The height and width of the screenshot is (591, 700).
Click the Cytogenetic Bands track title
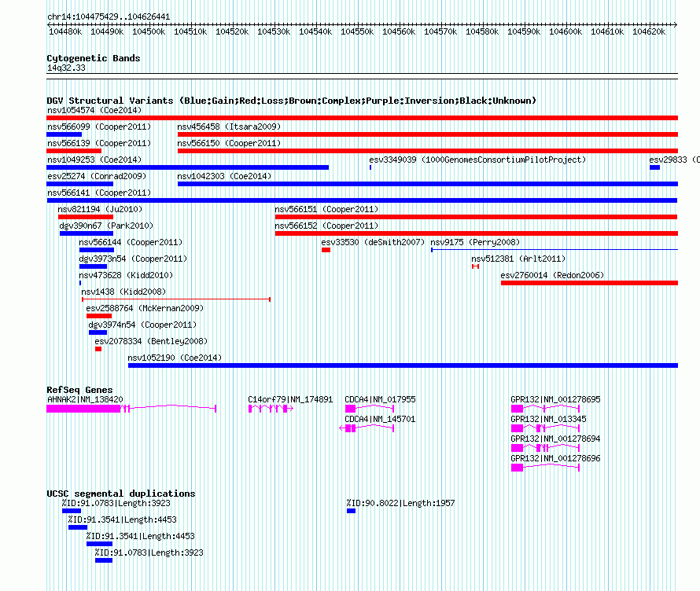[x=94, y=58]
